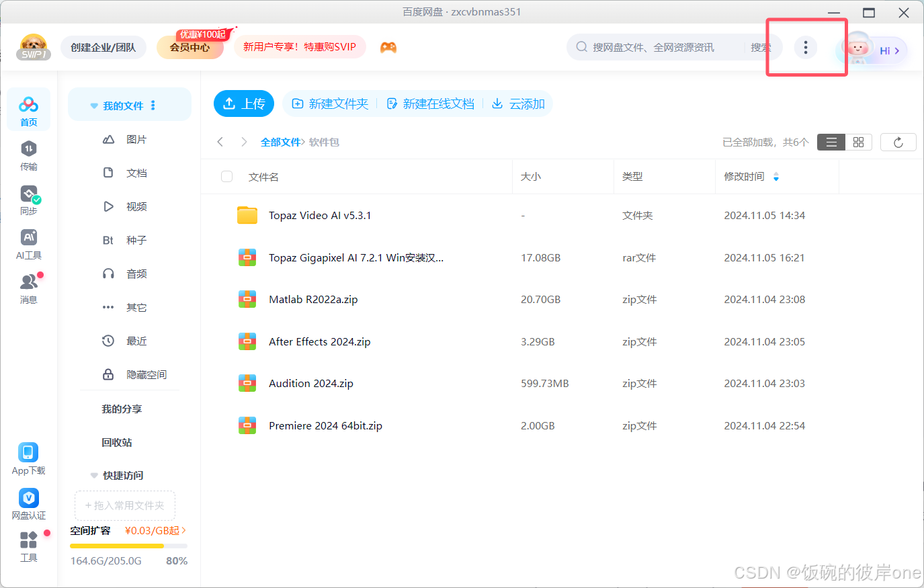Screen dimensions: 924x588
Task: Click 新用户专享 SVIP promotion banner
Action: click(300, 46)
